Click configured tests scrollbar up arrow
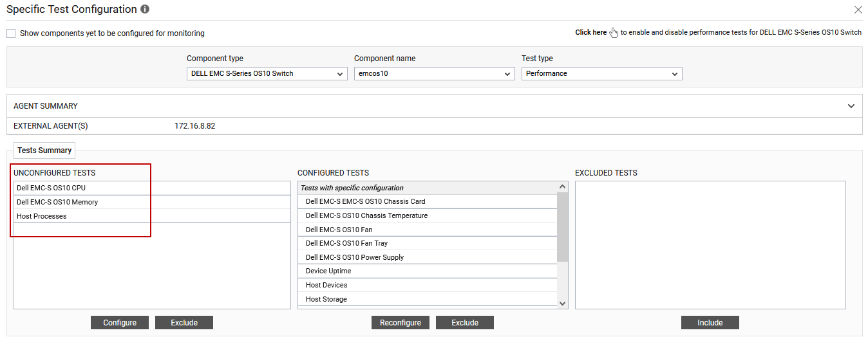Image resolution: width=868 pixels, height=346 pixels. (x=563, y=187)
